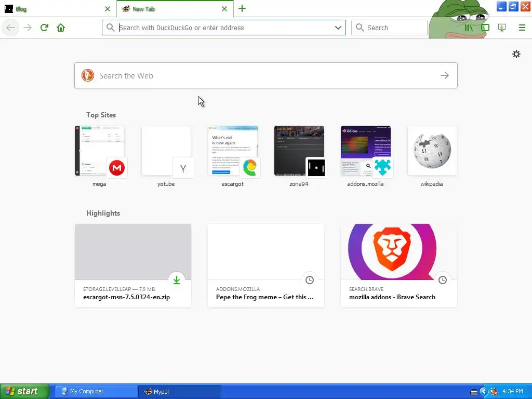Screen dimensions: 532x399
Task: Click the toolbar Search box
Action: [389, 28]
